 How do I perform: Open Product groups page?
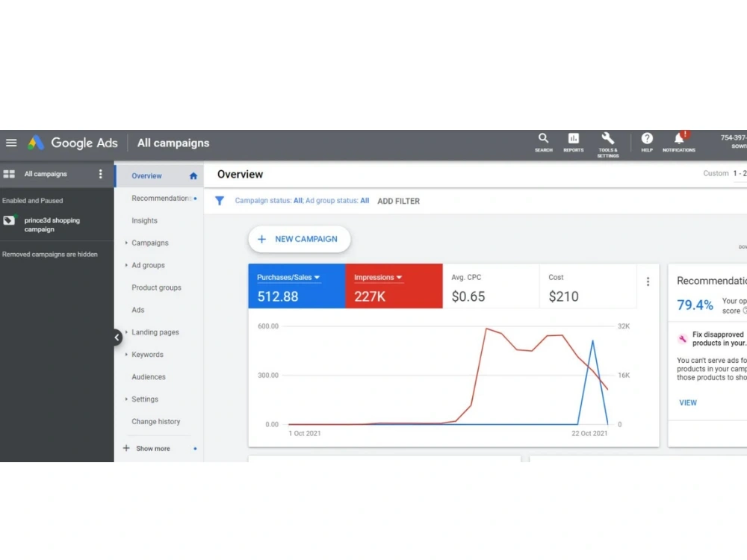coord(156,287)
